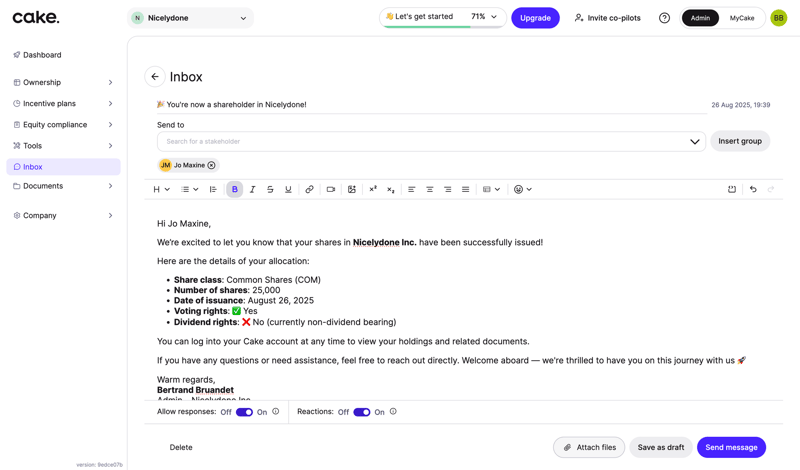Click the insert image icon

pyautogui.click(x=352, y=189)
